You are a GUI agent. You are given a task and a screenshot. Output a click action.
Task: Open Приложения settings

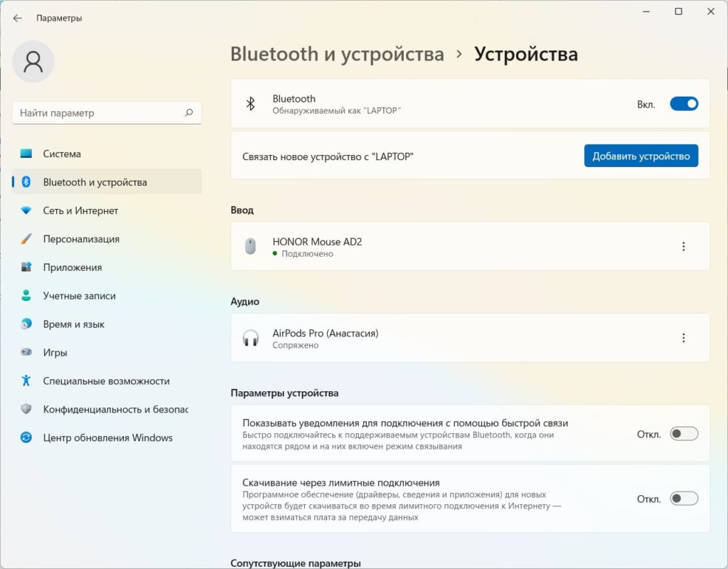[107, 267]
